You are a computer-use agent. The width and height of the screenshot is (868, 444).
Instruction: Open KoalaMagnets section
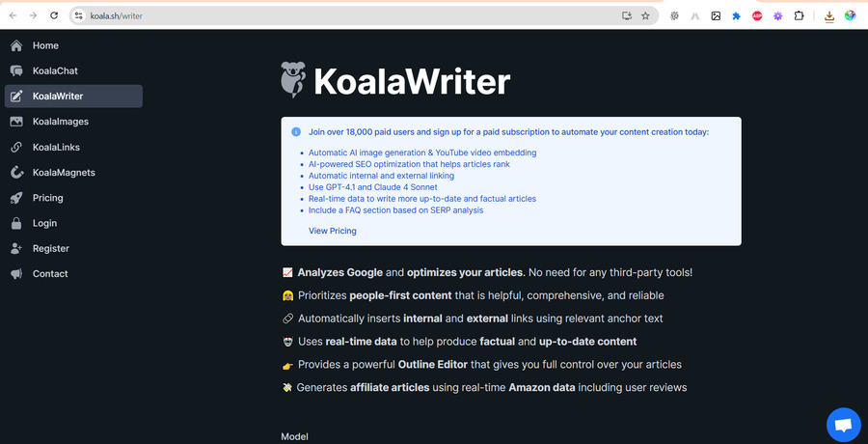click(x=73, y=173)
